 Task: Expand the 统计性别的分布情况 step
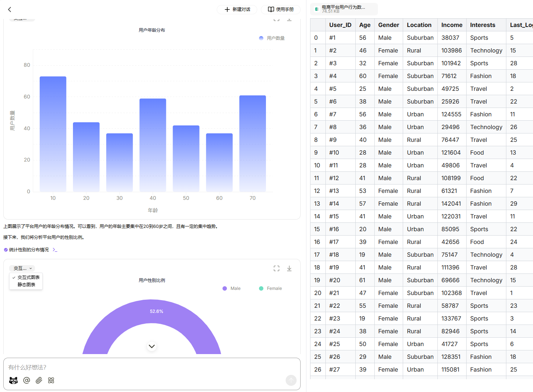pos(29,250)
